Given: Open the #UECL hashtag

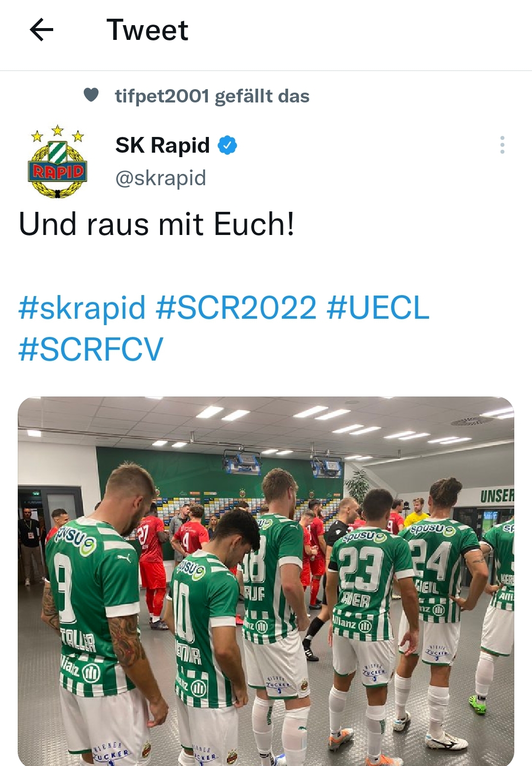Looking at the screenshot, I should [378, 308].
